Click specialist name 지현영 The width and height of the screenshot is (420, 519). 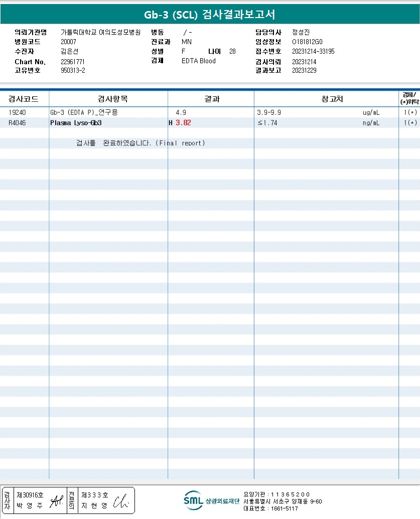pyautogui.click(x=94, y=506)
